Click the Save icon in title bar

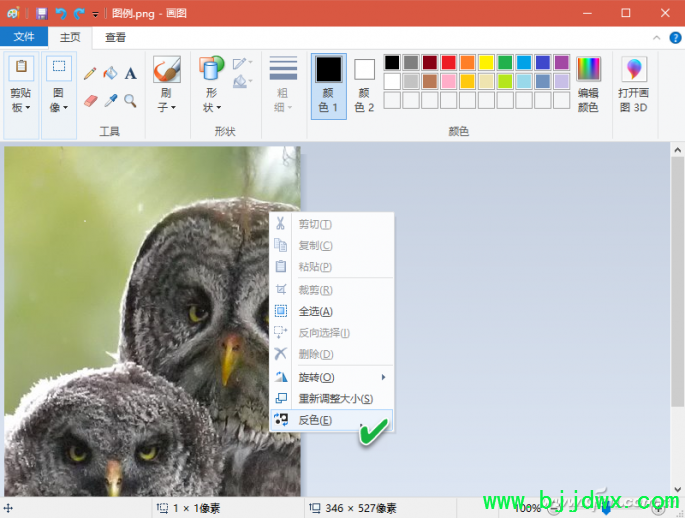42,13
